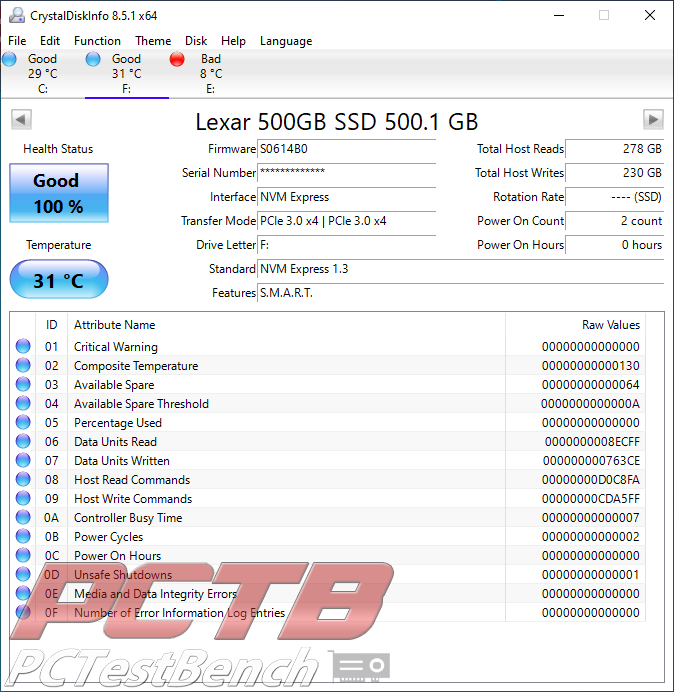Select the Bad drive E: red indicator
The height and width of the screenshot is (692, 674).
(177, 59)
